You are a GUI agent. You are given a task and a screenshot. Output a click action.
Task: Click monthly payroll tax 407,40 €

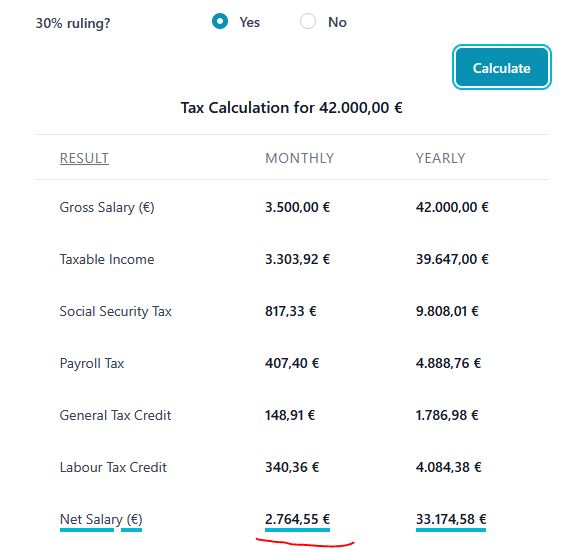tap(292, 363)
